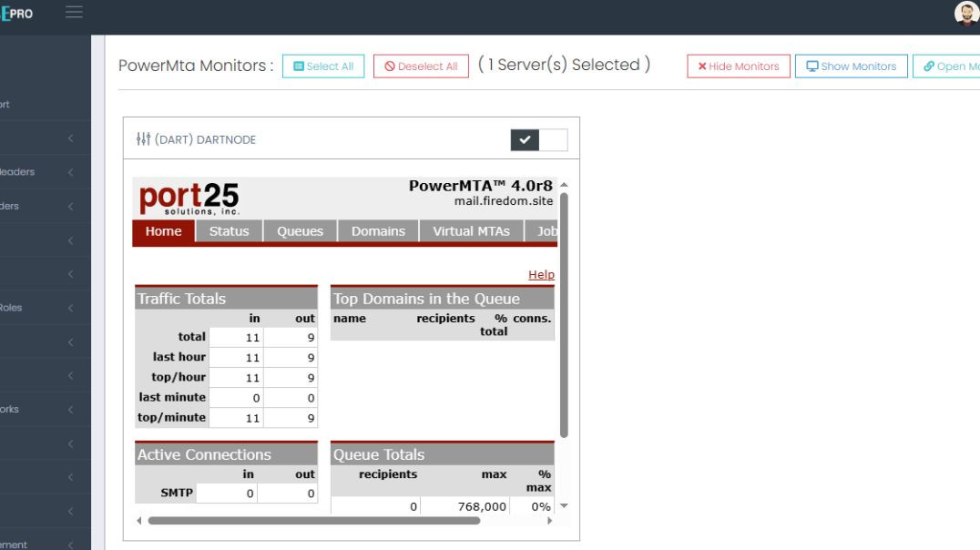
Task: Expand the Headers sidebar menu chevron
Action: [70, 172]
